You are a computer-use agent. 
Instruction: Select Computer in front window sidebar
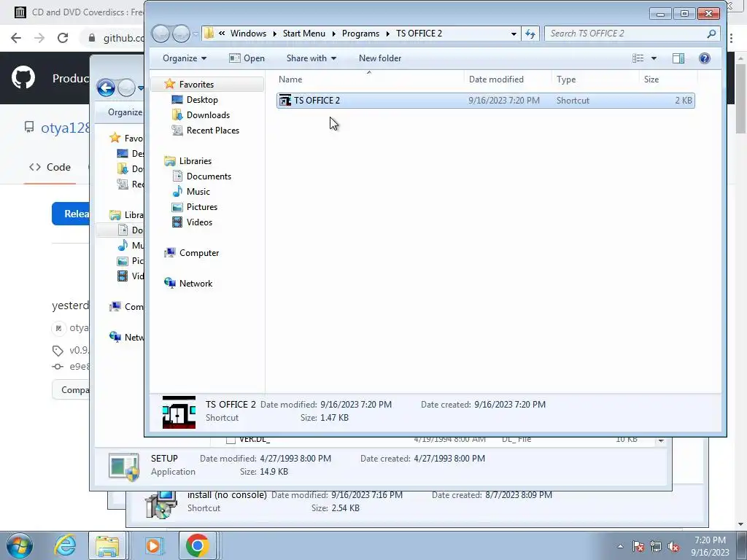[x=199, y=253]
